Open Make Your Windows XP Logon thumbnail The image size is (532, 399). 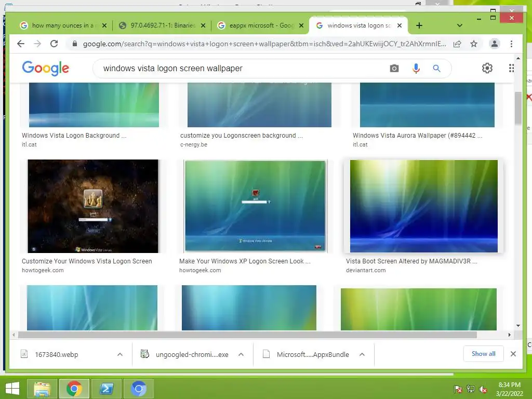pyautogui.click(x=255, y=206)
